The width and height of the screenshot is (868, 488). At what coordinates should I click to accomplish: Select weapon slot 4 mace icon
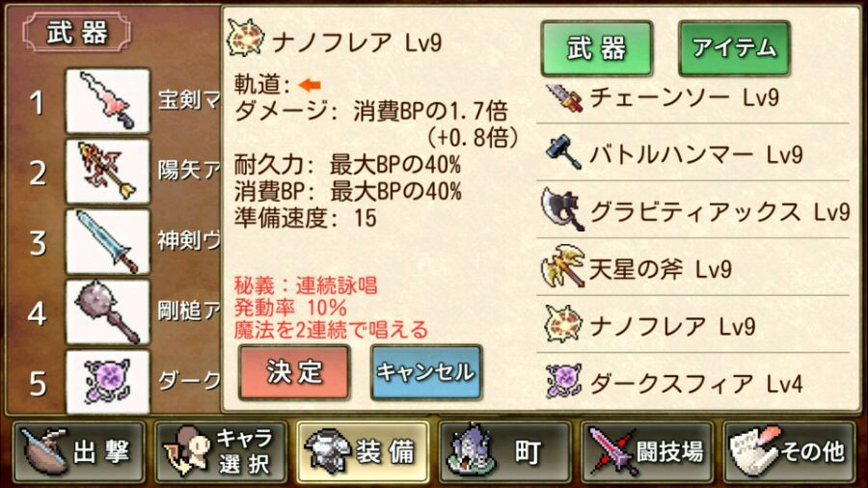pos(107,312)
